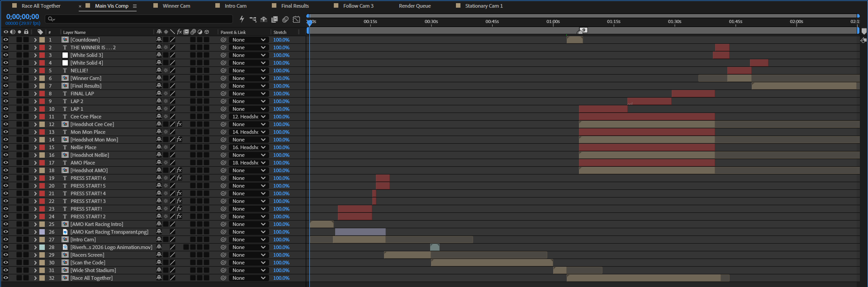Click the Audio speaker column header icon
This screenshot has width=868, height=287.
(x=12, y=32)
